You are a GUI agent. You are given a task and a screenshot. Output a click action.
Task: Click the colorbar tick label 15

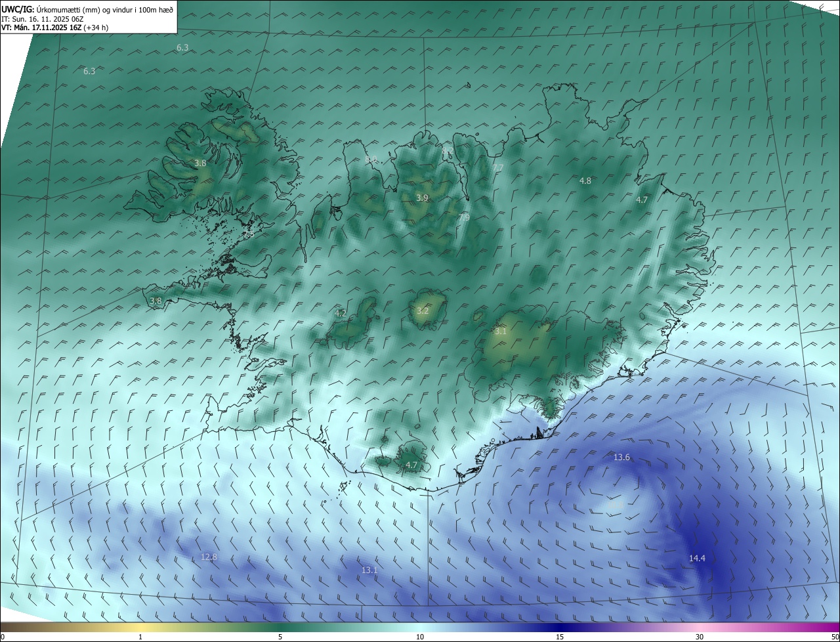(560, 637)
